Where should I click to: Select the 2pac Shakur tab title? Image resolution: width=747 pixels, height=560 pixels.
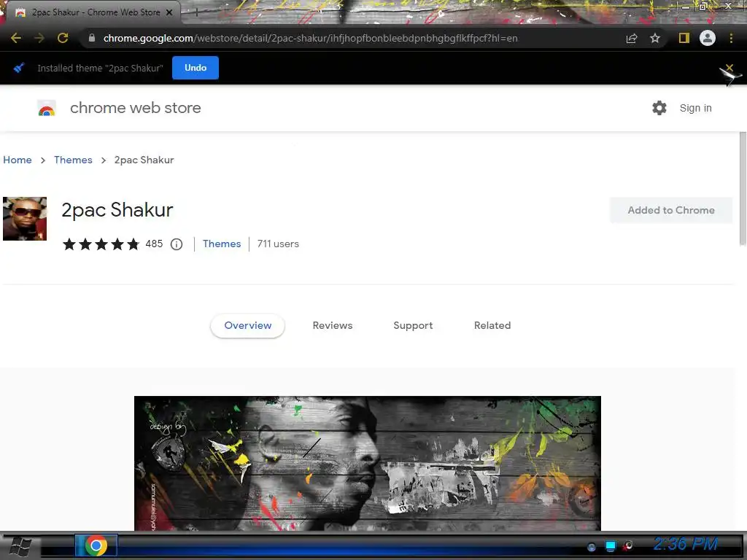(96, 12)
